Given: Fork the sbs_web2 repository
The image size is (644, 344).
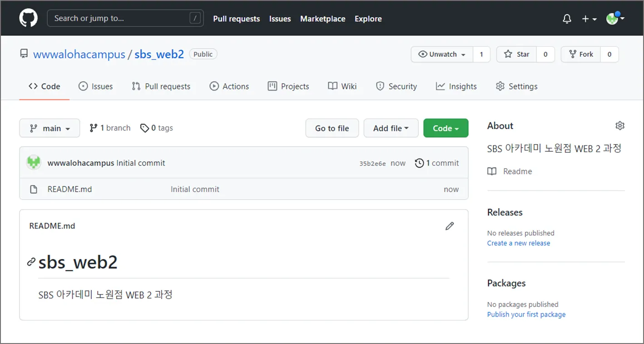Looking at the screenshot, I should tap(580, 54).
